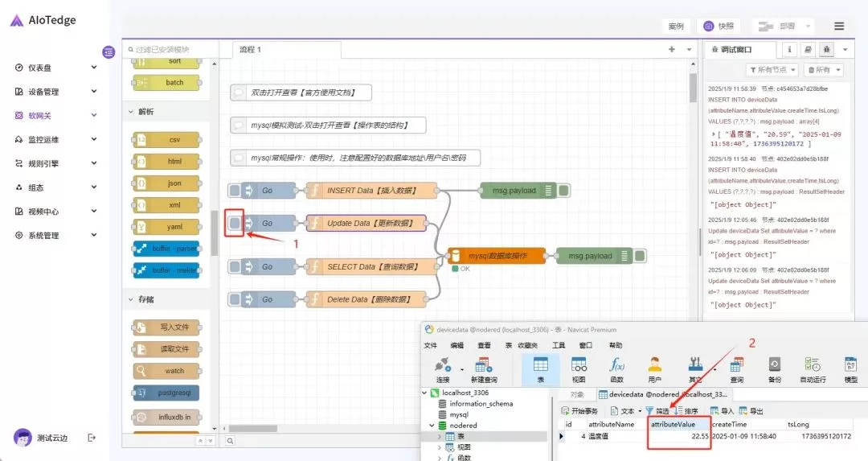Click Navicat 备份 backup icon
This screenshot has width=868, height=461.
click(774, 368)
